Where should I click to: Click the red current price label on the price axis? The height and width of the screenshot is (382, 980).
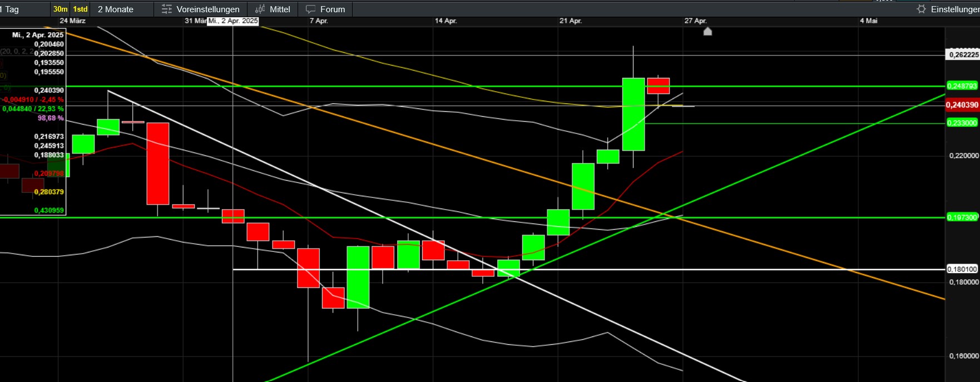point(962,105)
